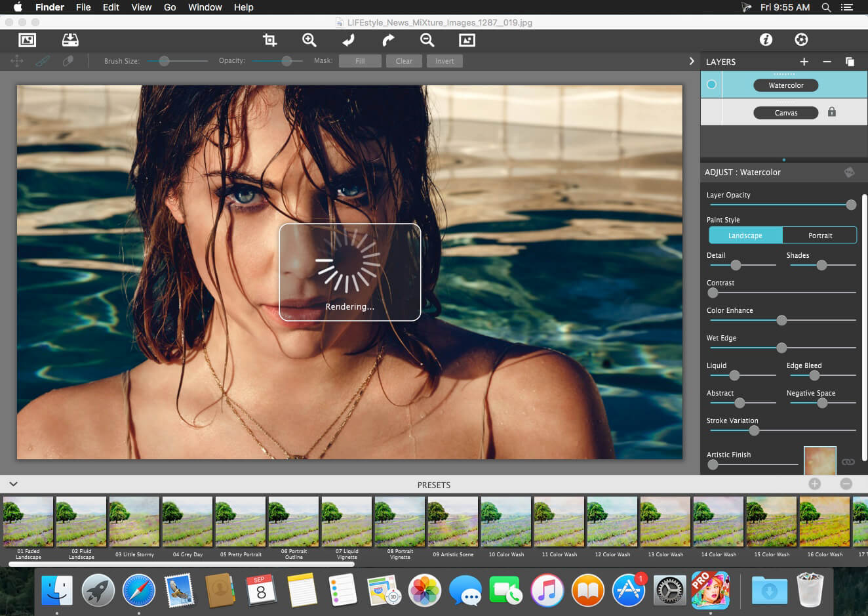
Task: Collapse the right side panel chevron
Action: 691,61
